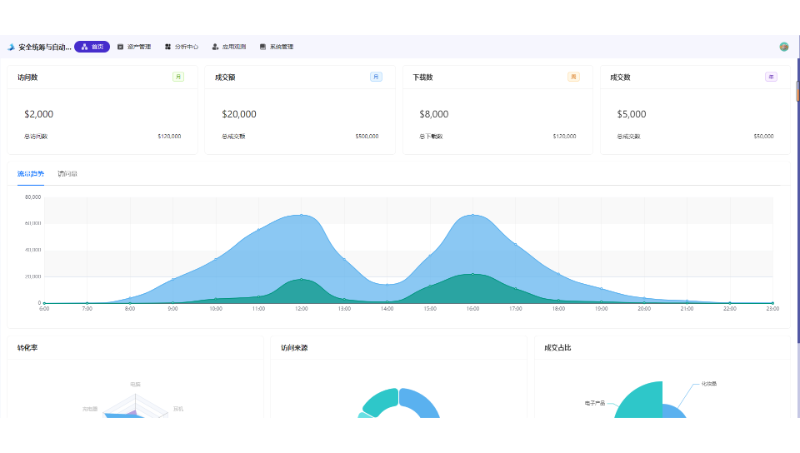Click the green tag on 访问数 card
Screen dimensions: 800x453
coord(178,77)
